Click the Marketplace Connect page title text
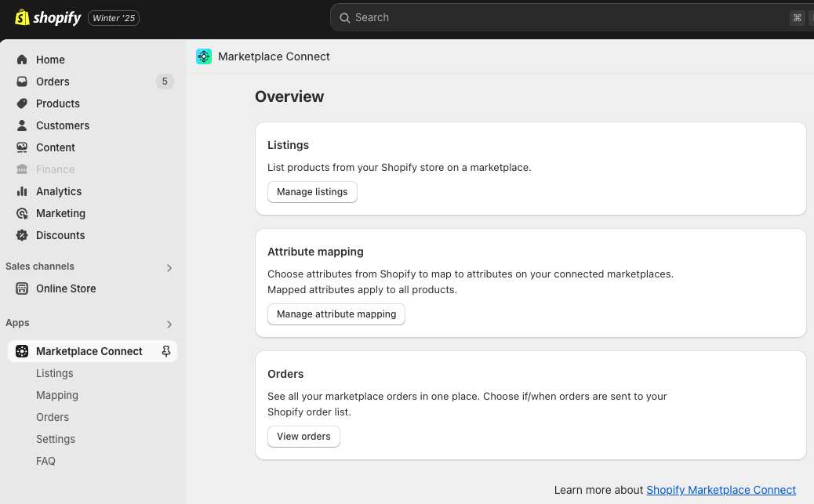This screenshot has width=814, height=504. (274, 56)
